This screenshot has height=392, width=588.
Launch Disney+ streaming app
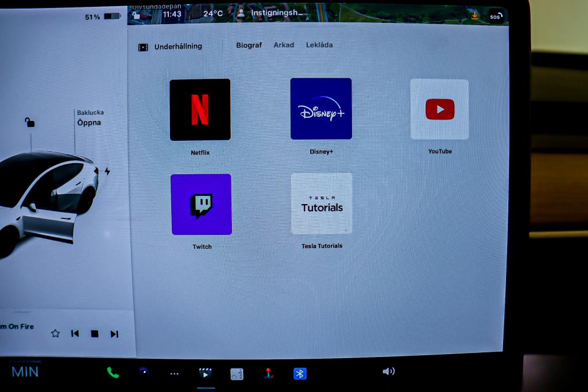(x=321, y=109)
